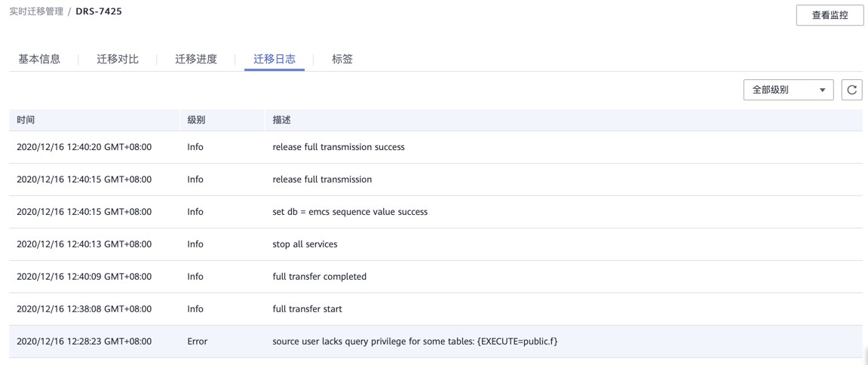The height and width of the screenshot is (365, 868).
Task: Click the 描述 column header
Action: tap(281, 120)
